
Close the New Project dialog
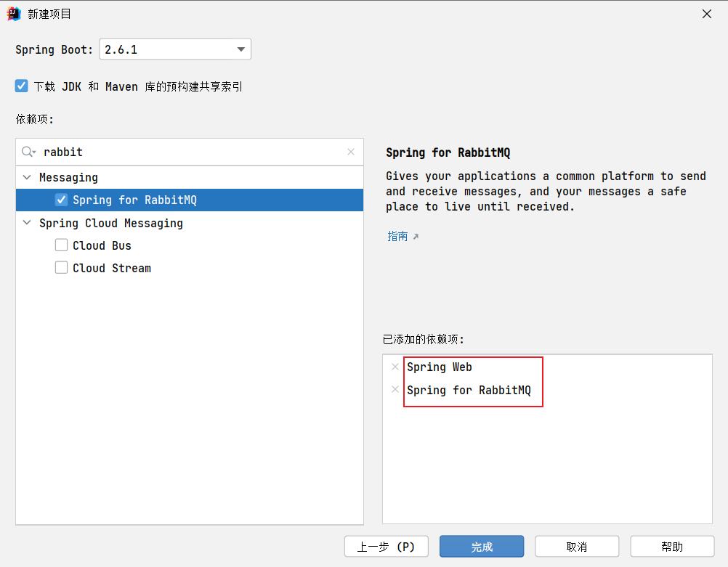[x=707, y=14]
